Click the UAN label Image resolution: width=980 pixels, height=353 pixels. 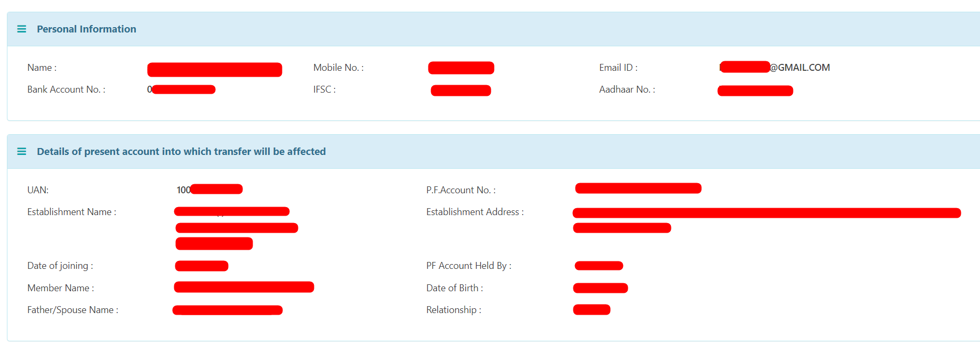point(38,190)
